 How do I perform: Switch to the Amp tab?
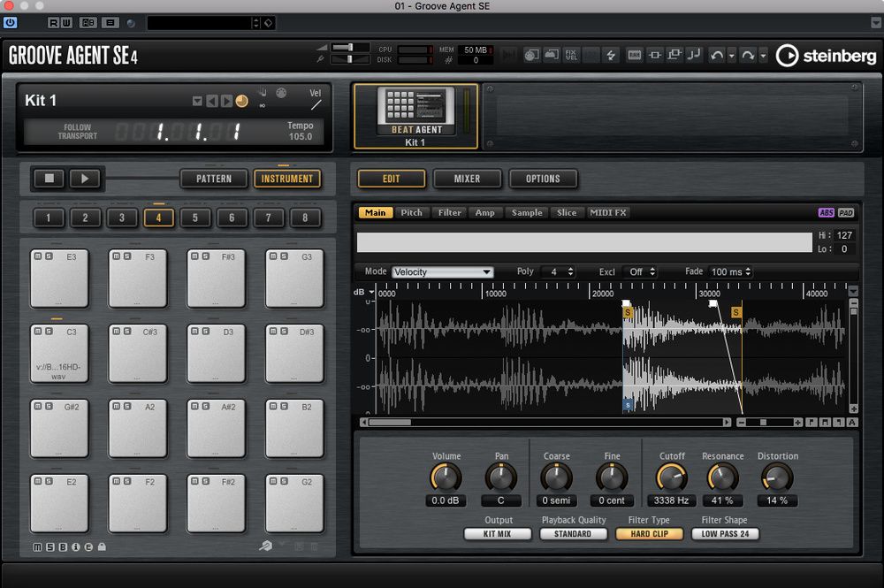pos(484,212)
